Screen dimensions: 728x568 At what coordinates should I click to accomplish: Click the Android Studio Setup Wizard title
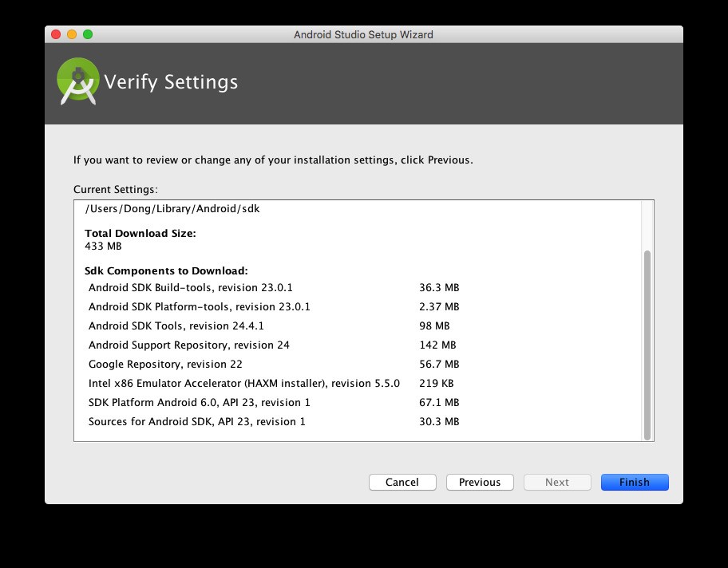[363, 35]
